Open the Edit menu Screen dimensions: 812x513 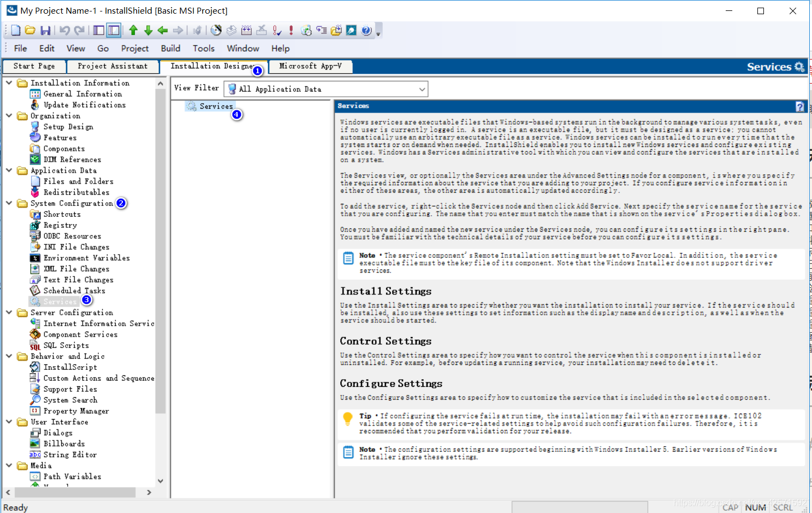click(x=47, y=48)
